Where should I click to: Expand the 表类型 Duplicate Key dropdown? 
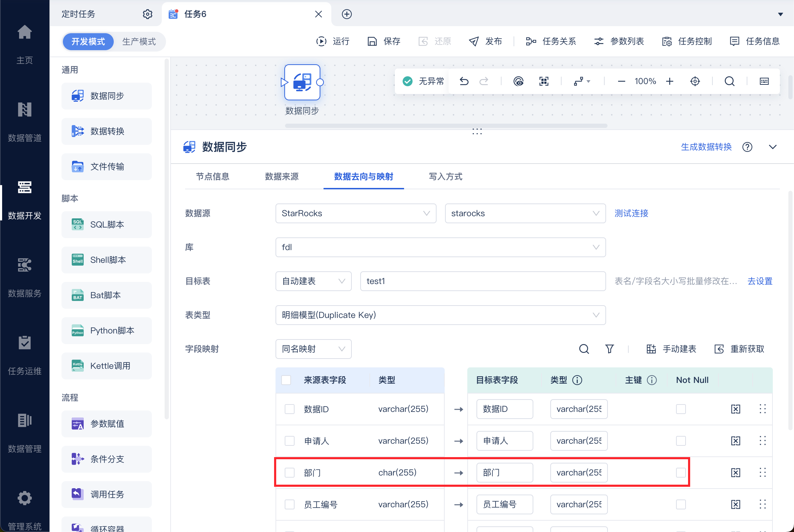[x=440, y=315]
